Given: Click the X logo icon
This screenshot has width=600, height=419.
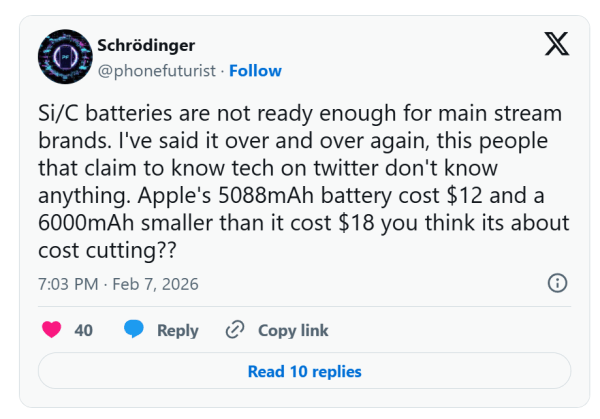Looking at the screenshot, I should pos(556,45).
